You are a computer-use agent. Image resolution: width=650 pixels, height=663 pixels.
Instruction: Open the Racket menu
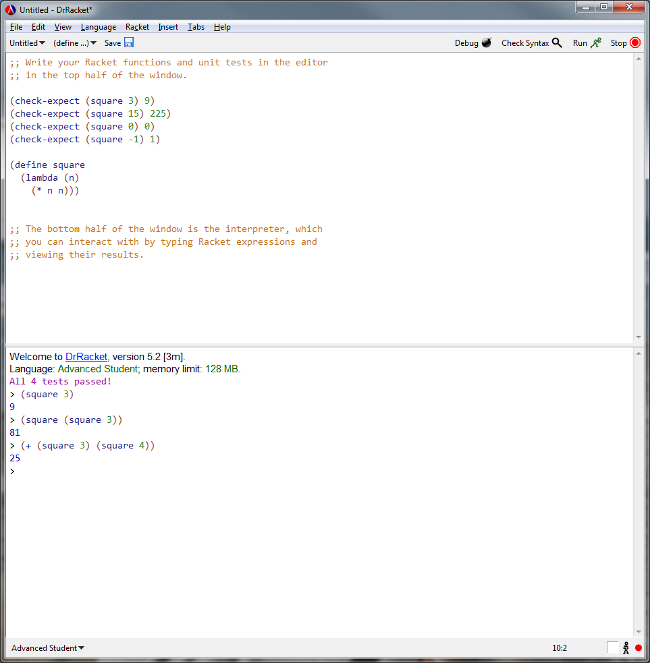click(x=137, y=27)
